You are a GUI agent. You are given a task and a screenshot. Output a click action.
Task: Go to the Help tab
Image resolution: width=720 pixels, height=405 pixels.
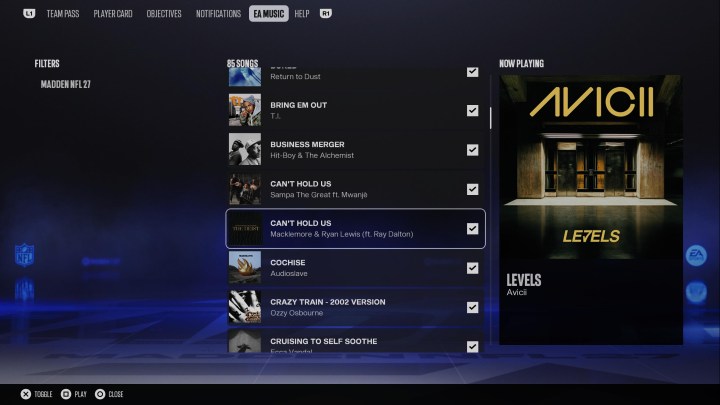(302, 14)
